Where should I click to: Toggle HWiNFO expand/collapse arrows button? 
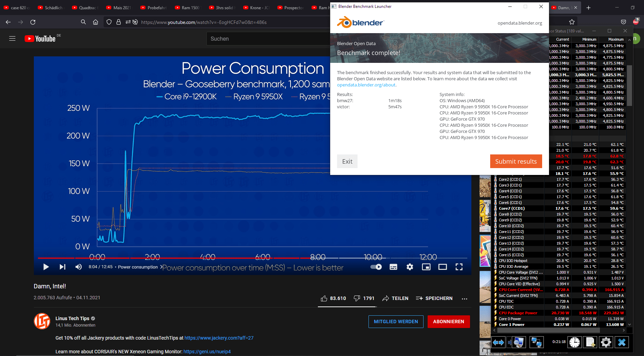coord(498,342)
